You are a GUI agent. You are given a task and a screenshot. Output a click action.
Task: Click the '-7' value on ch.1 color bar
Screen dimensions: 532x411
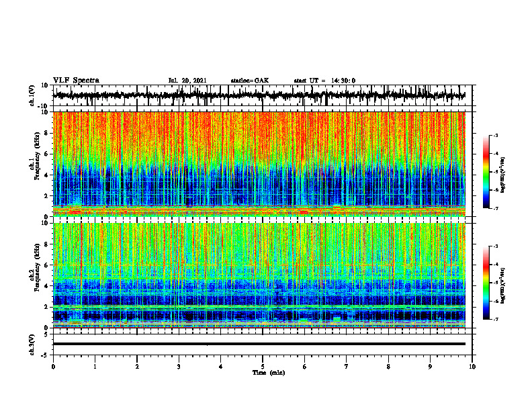coord(496,208)
